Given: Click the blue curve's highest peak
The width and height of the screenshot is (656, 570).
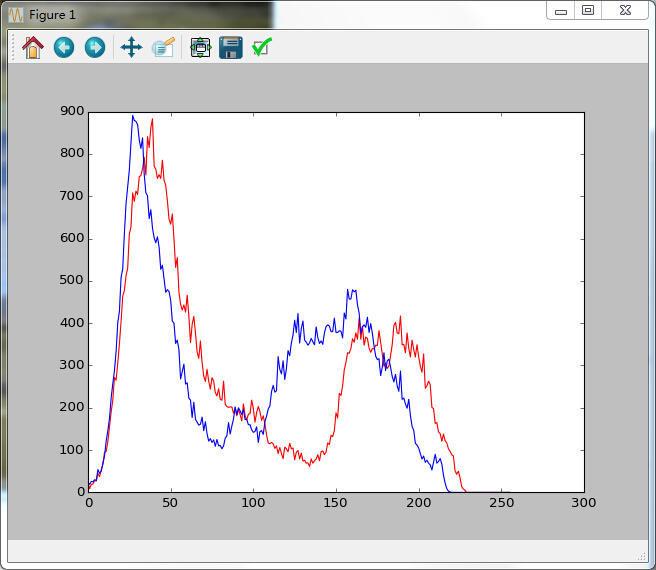Looking at the screenshot, I should coord(133,117).
